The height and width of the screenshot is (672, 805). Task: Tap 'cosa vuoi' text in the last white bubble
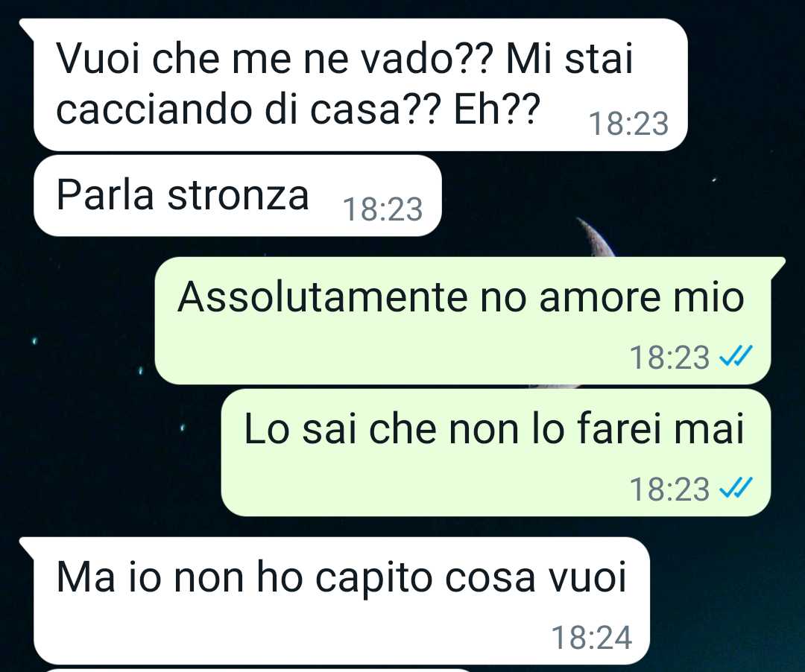[x=535, y=577]
